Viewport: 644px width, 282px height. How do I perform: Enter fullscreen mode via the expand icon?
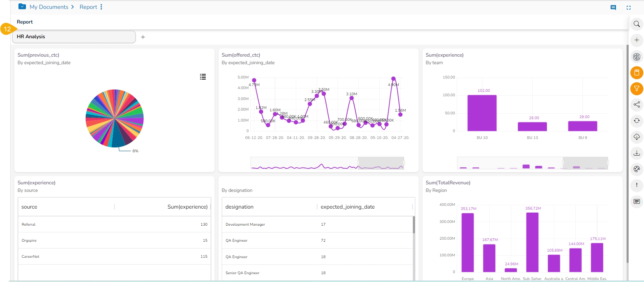coord(628,8)
